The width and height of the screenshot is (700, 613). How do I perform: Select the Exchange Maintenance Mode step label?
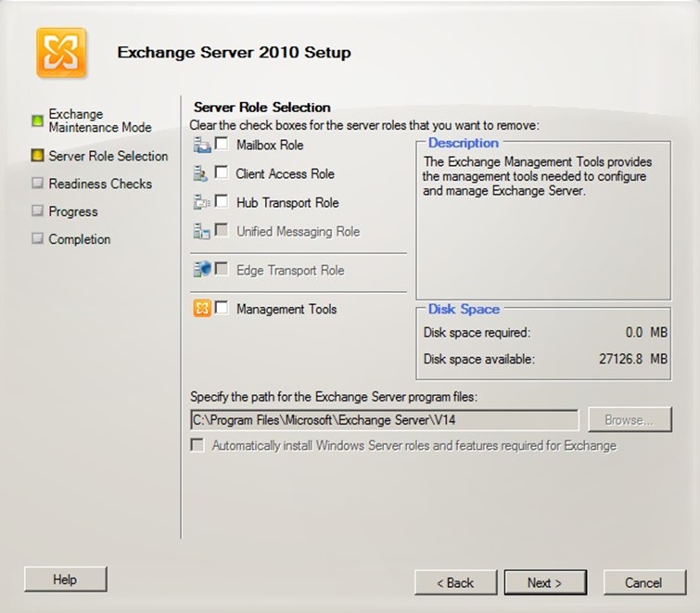(x=100, y=121)
